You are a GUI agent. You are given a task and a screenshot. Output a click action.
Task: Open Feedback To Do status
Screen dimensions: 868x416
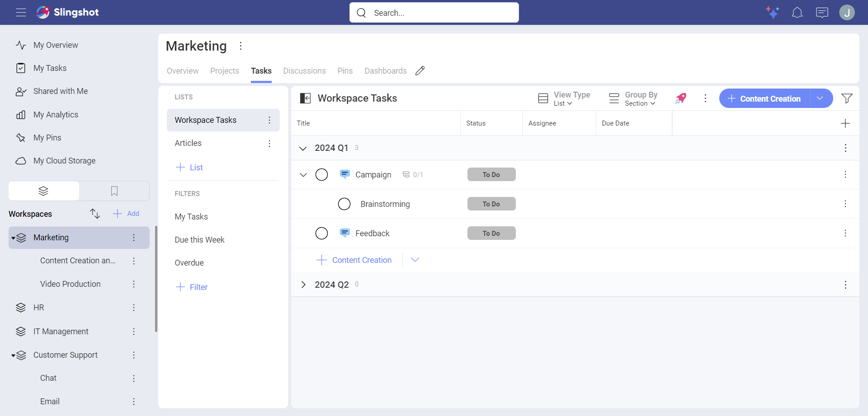[x=491, y=233]
